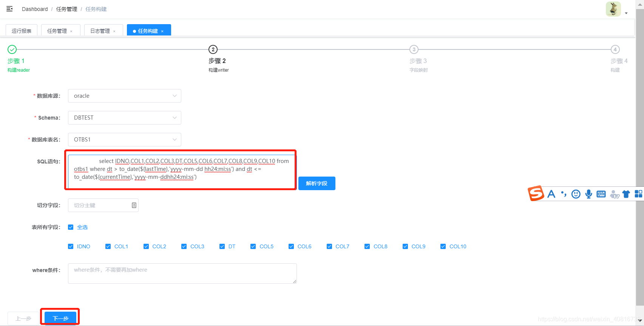Focus the 切分主键 input field
The image size is (644, 326).
pyautogui.click(x=103, y=205)
